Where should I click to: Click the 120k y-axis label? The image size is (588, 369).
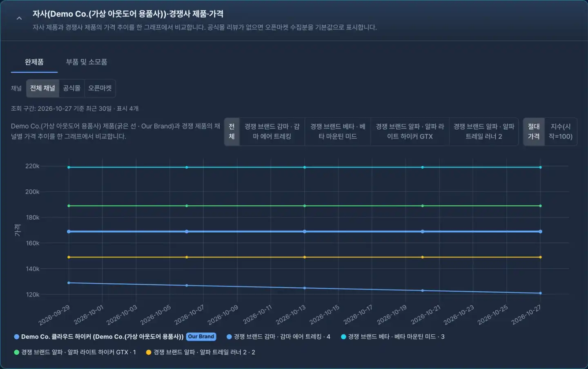pyautogui.click(x=32, y=294)
